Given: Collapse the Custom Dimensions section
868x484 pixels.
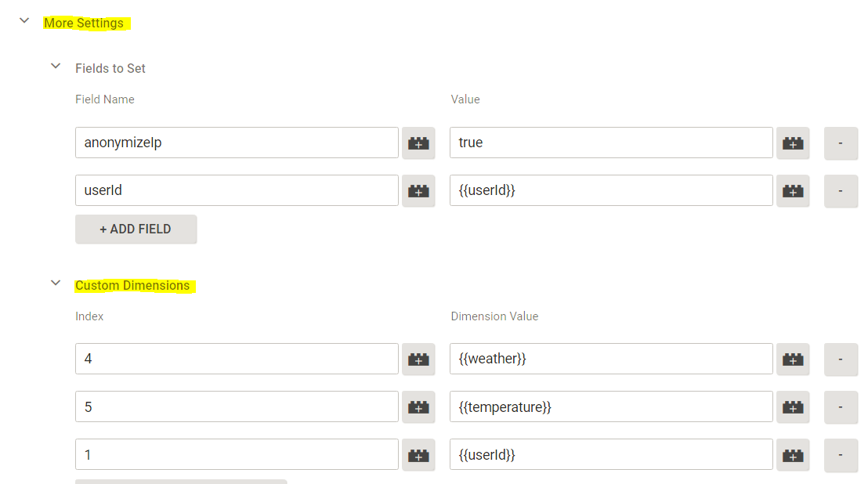Looking at the screenshot, I should click(x=56, y=284).
